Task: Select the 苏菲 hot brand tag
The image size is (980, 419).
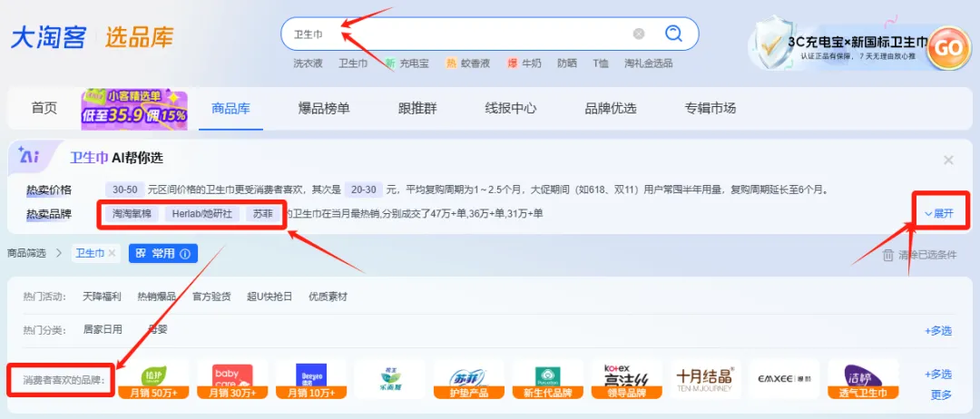Action: 262,213
